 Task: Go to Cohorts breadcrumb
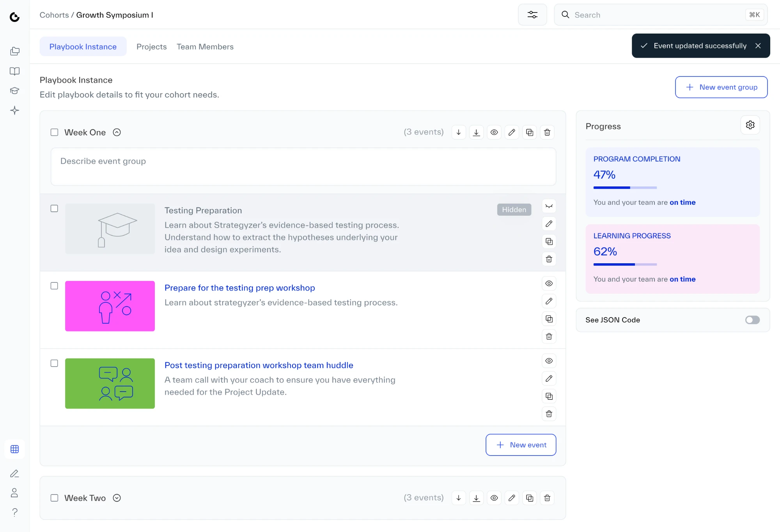[54, 15]
